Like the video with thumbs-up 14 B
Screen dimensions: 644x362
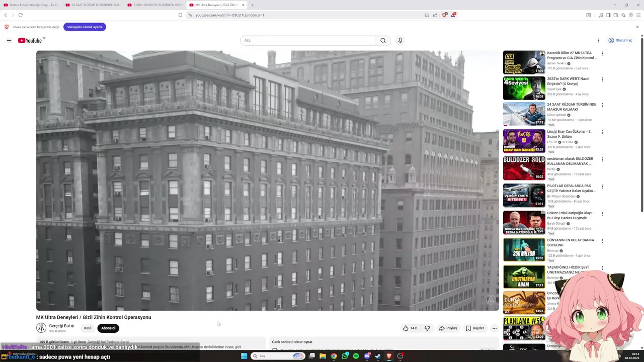point(410,328)
